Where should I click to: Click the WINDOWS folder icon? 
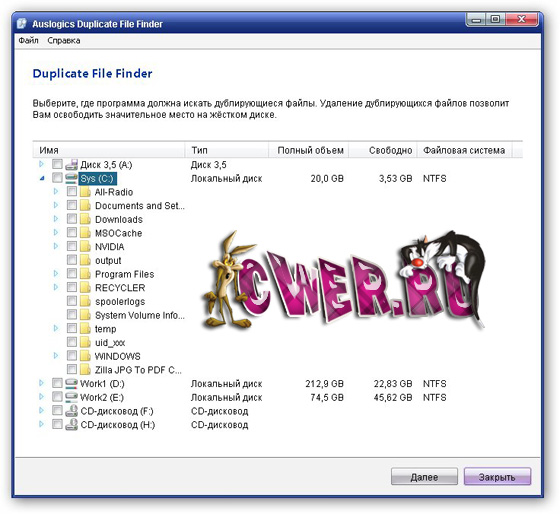(85, 356)
